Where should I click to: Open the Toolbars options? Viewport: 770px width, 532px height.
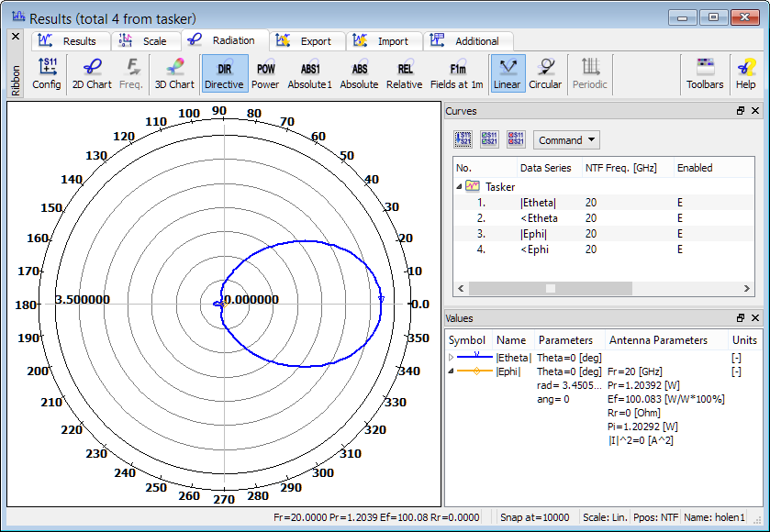[x=705, y=73]
